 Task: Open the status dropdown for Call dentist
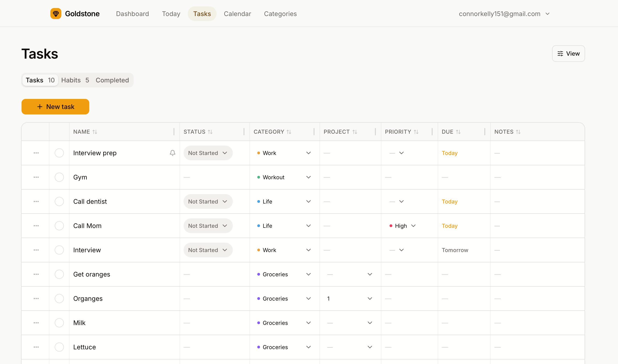208,201
